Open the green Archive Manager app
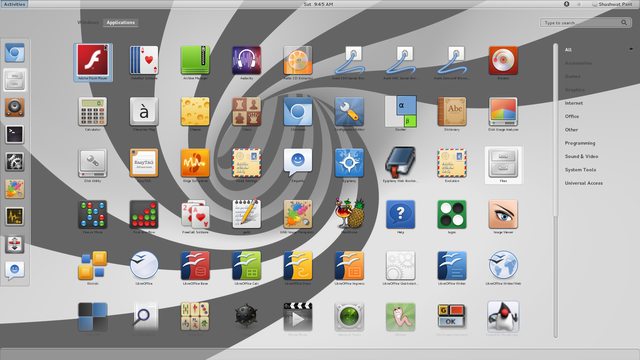Screen dimensions: 640x360 [195, 60]
